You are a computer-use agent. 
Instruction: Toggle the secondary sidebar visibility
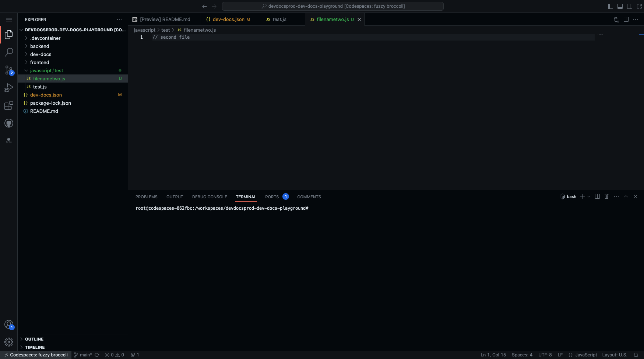pyautogui.click(x=630, y=6)
